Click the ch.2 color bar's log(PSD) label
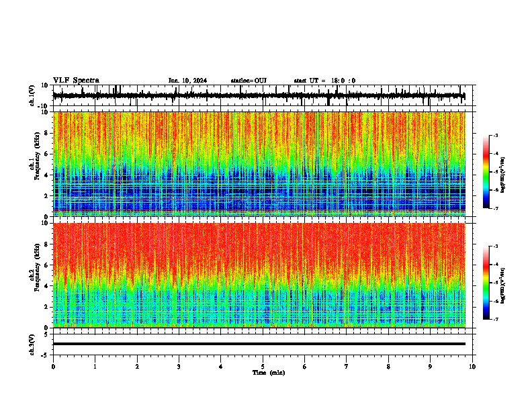The image size is (532, 411). (x=502, y=285)
